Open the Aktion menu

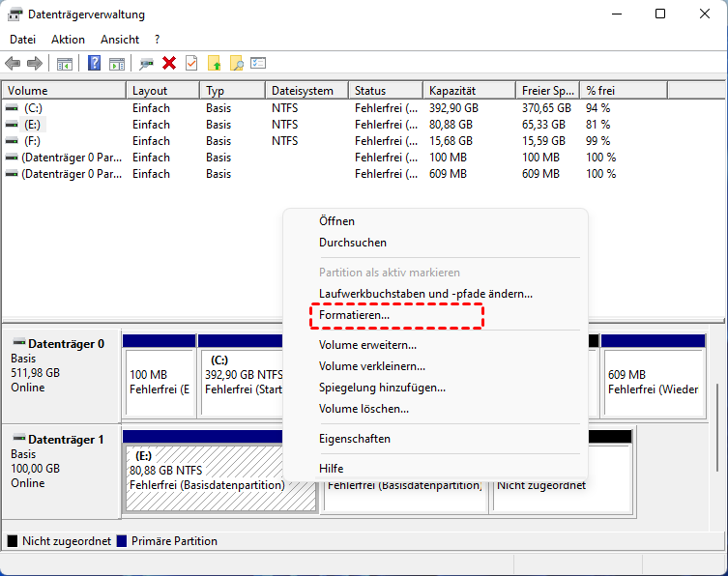[68, 40]
